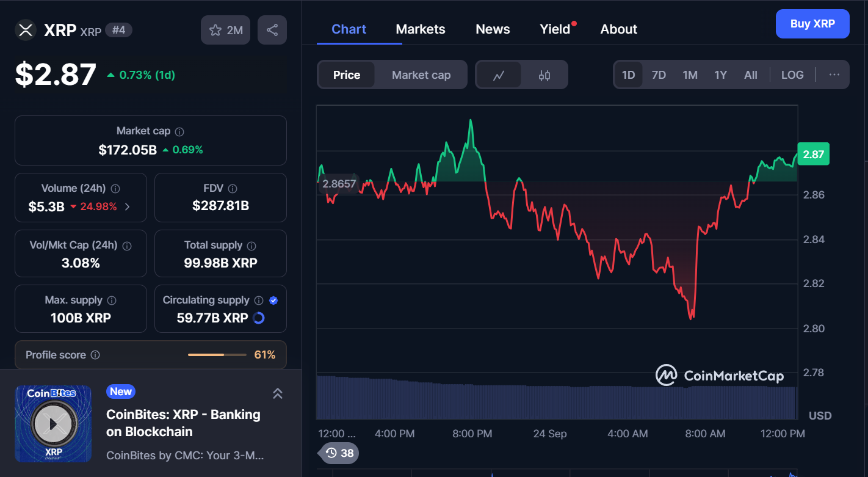This screenshot has height=477, width=868.
Task: Click the $172.05B market cap value
Action: (x=128, y=150)
